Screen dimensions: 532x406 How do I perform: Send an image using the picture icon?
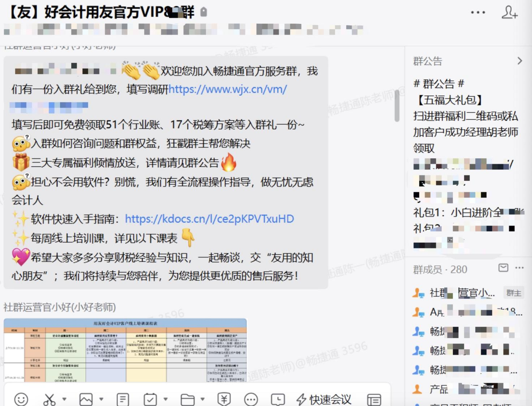pyautogui.click(x=87, y=399)
